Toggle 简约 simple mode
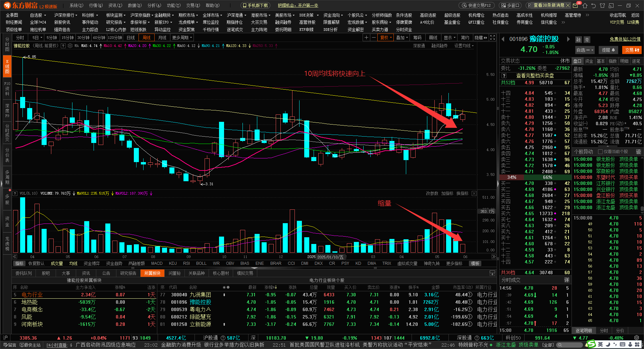The height and width of the screenshot is (349, 644). click(465, 38)
